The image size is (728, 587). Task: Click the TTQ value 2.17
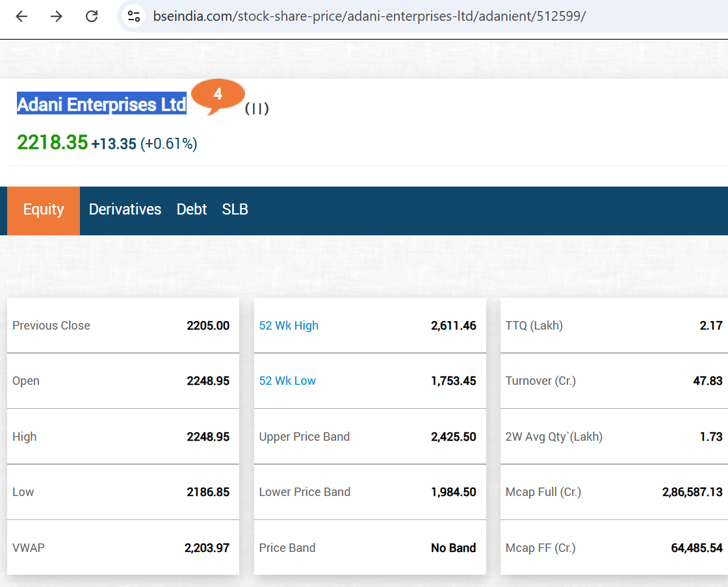pyautogui.click(x=711, y=326)
